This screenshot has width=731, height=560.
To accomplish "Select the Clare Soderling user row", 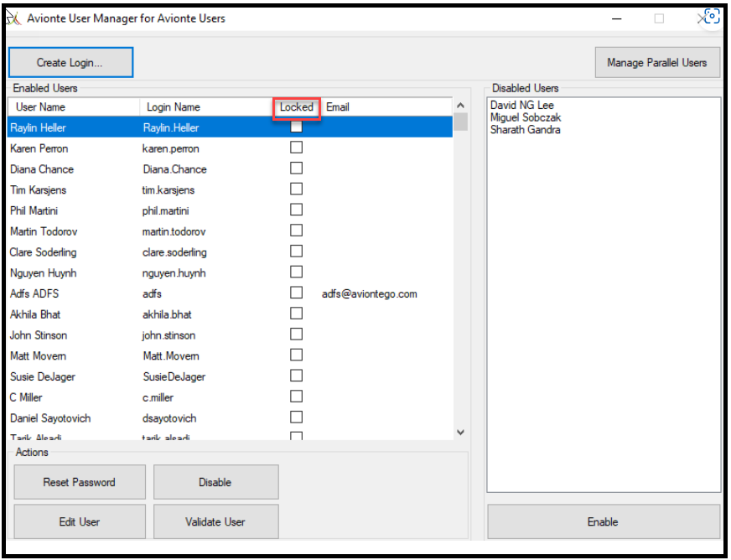I will click(x=230, y=251).
